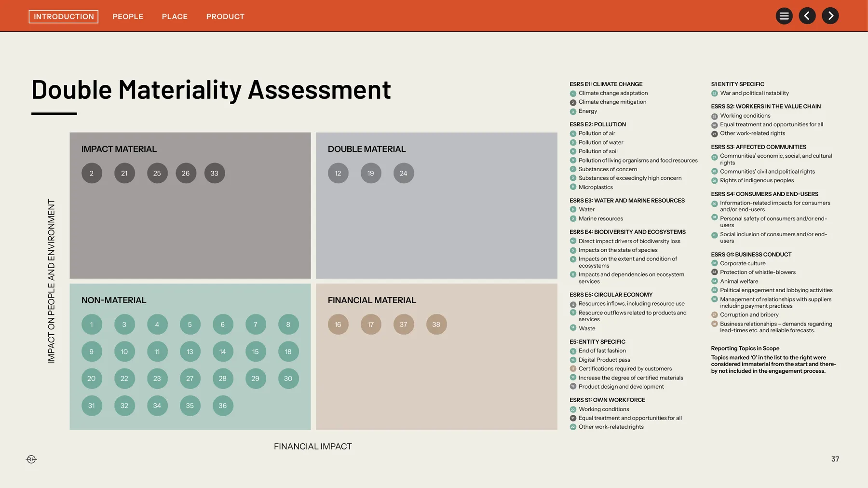Click circle 2 in Impact Material
The height and width of the screenshot is (488, 868).
click(x=92, y=173)
